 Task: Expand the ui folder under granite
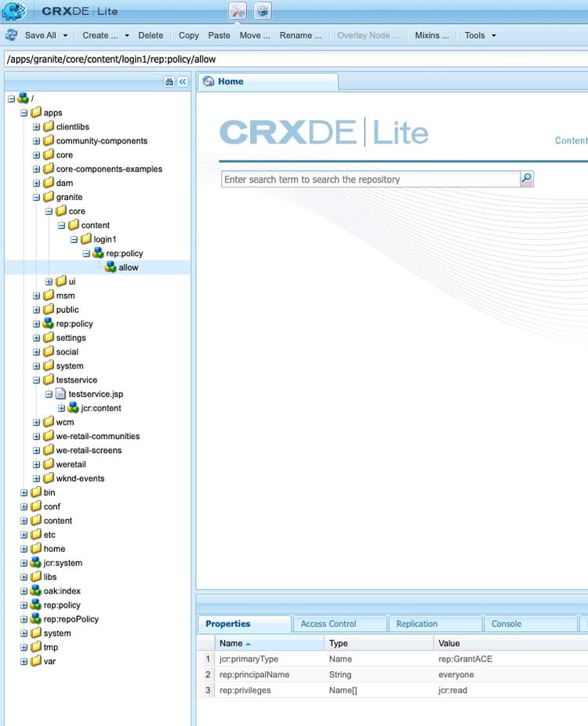pyautogui.click(x=49, y=281)
